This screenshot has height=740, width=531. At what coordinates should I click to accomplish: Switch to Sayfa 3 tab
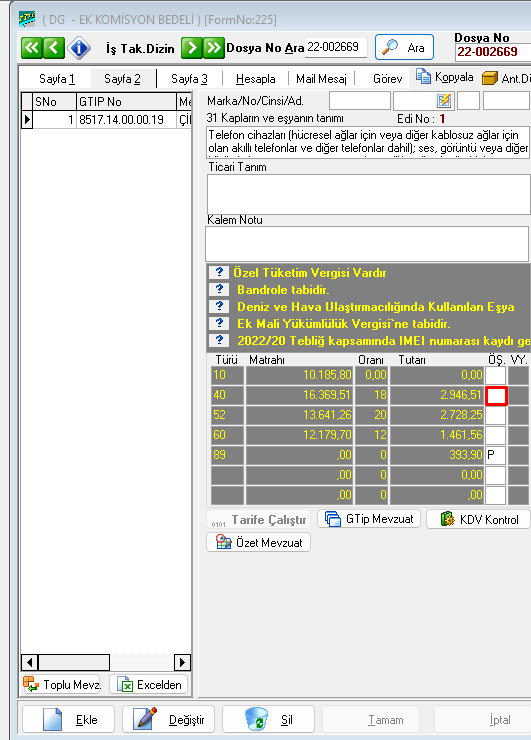click(x=189, y=79)
